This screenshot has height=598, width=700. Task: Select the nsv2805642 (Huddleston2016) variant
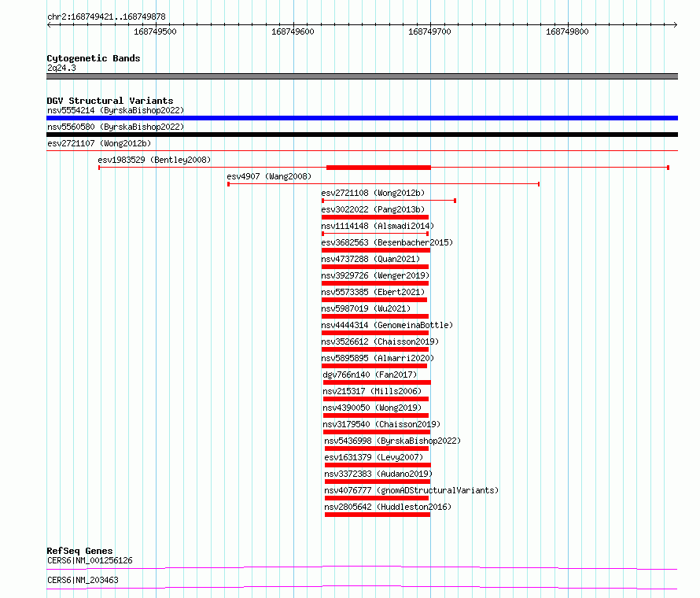click(388, 507)
